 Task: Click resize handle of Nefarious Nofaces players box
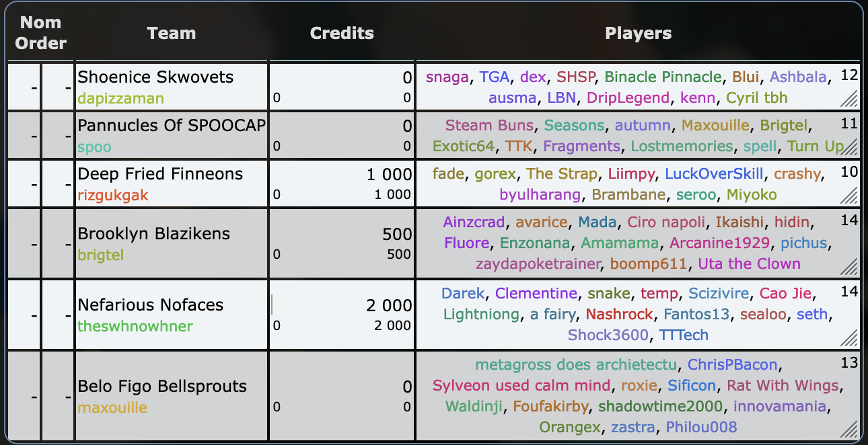point(851,336)
